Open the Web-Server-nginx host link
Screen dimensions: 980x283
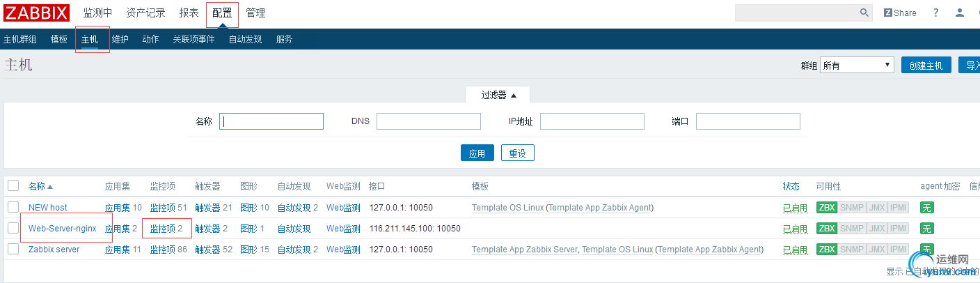point(63,228)
